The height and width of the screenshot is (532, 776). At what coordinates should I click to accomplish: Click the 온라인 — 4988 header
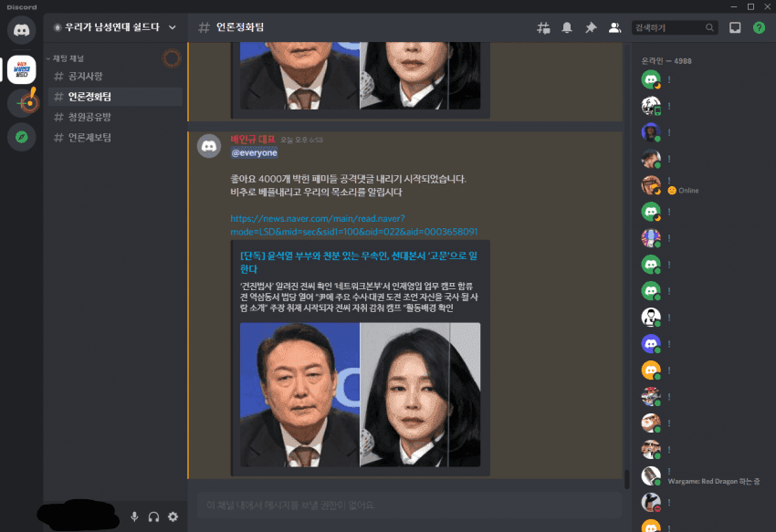pyautogui.click(x=666, y=61)
